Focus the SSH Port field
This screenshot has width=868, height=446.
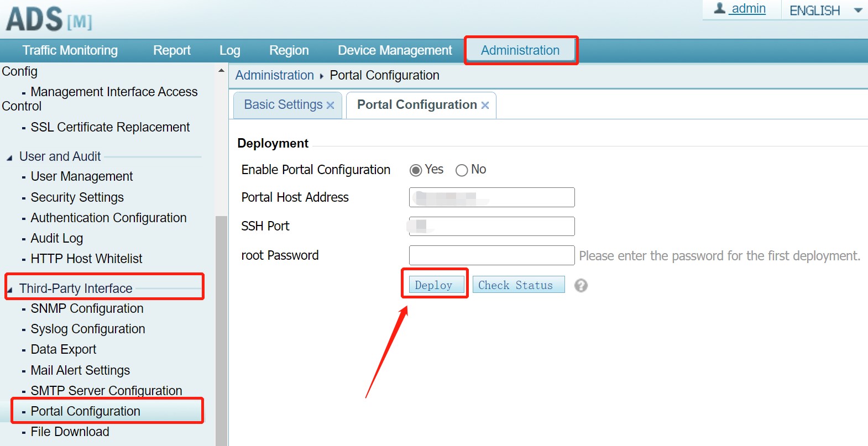point(491,226)
